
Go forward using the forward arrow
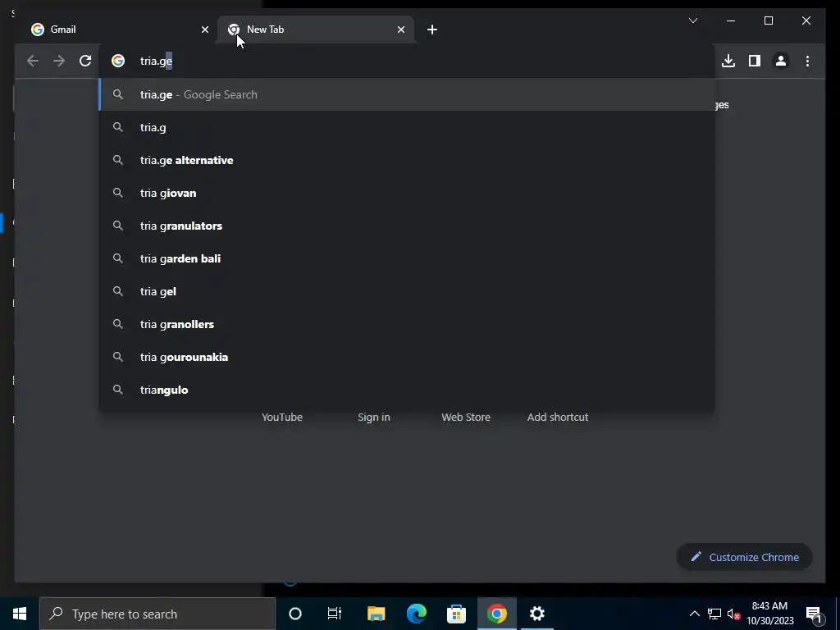(x=59, y=61)
